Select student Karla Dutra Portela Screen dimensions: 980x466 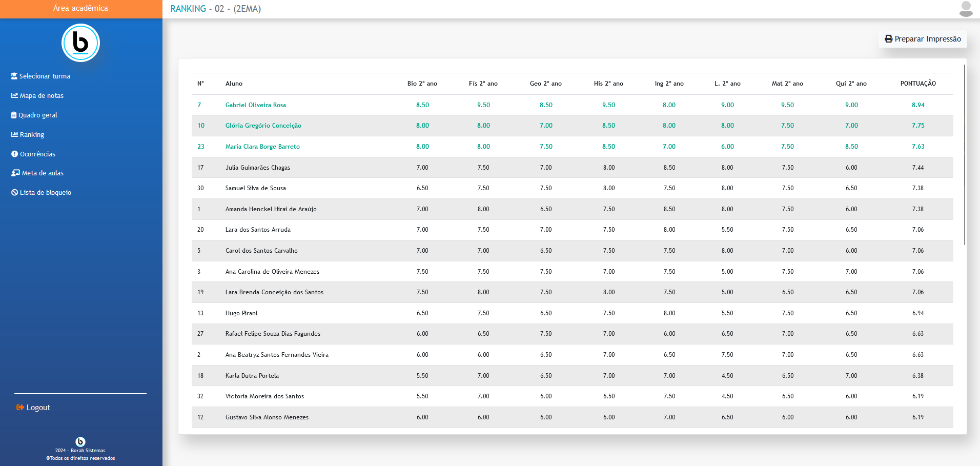click(252, 376)
